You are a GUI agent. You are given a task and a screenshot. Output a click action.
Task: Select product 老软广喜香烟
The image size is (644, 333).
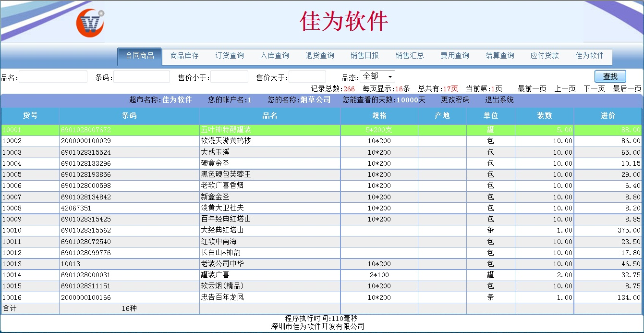click(x=222, y=185)
